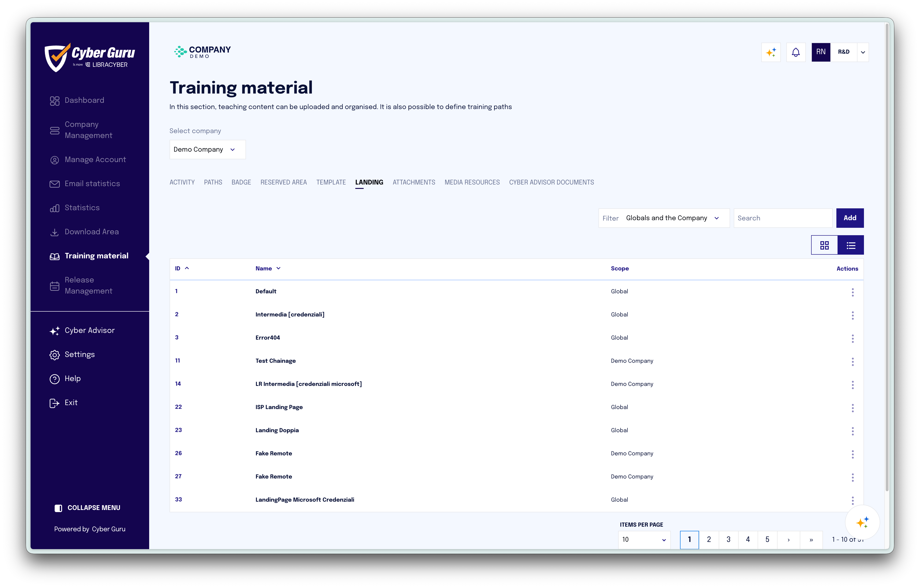Click the vertical page scrollbar
This screenshot has width=920, height=588.
click(x=887, y=258)
